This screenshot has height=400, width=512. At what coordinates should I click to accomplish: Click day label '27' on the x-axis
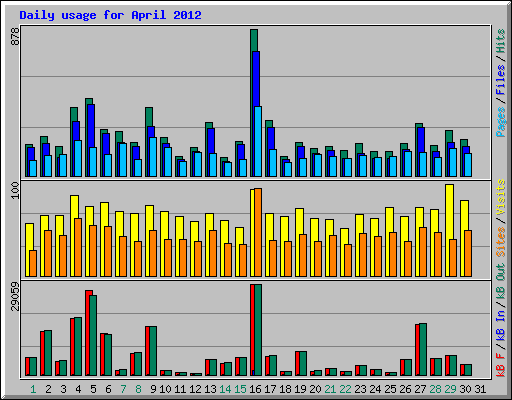(420, 389)
